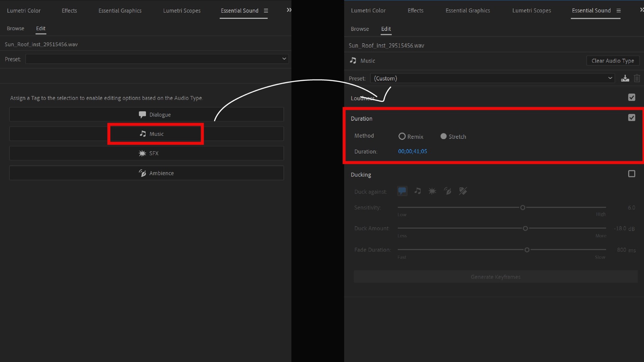Image resolution: width=644 pixels, height=362 pixels.
Task: Save preset icon next to Custom preset
Action: 625,78
